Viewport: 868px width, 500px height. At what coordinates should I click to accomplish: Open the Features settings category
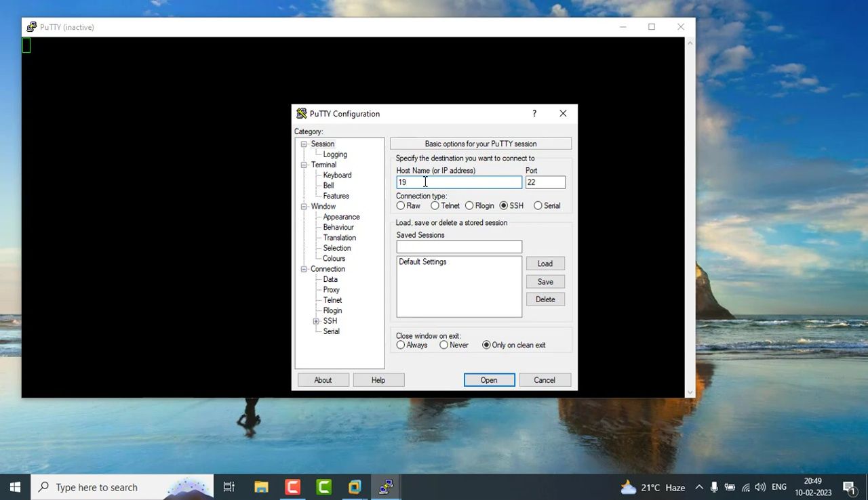[x=336, y=196]
